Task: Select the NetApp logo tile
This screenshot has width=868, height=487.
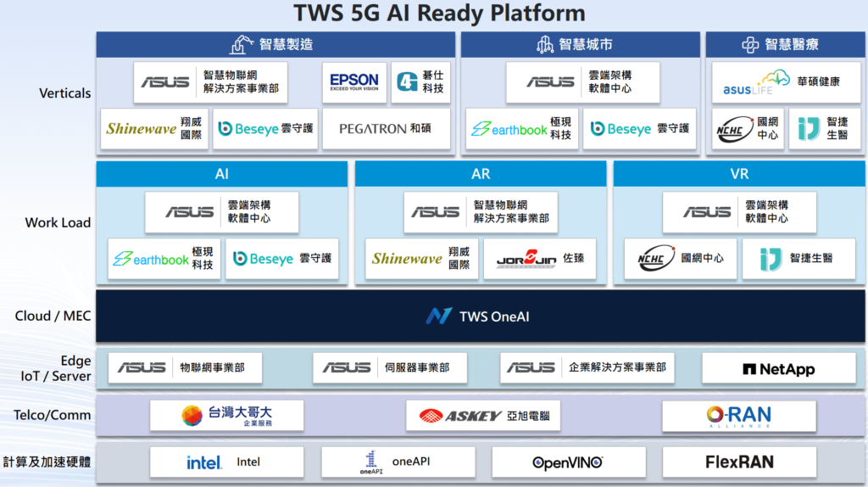Action: point(778,369)
